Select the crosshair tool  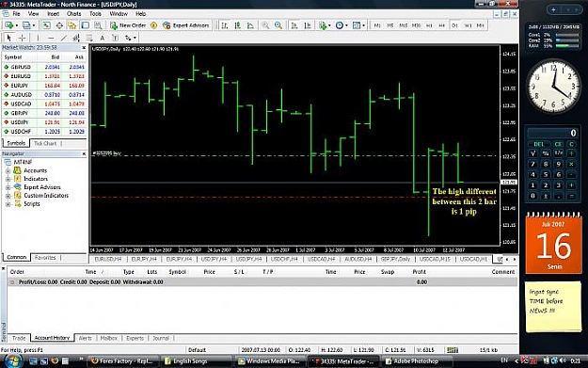[x=23, y=38]
